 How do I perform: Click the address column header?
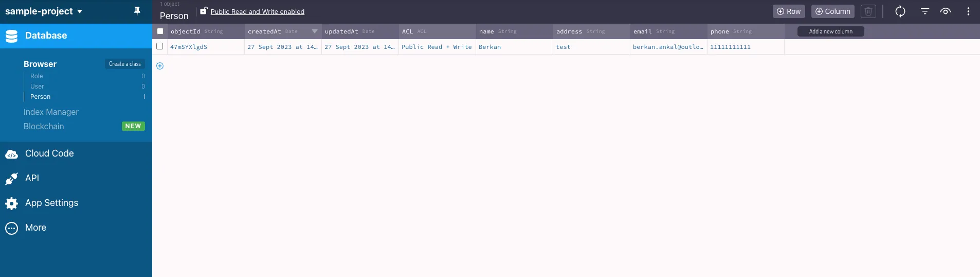click(591, 31)
